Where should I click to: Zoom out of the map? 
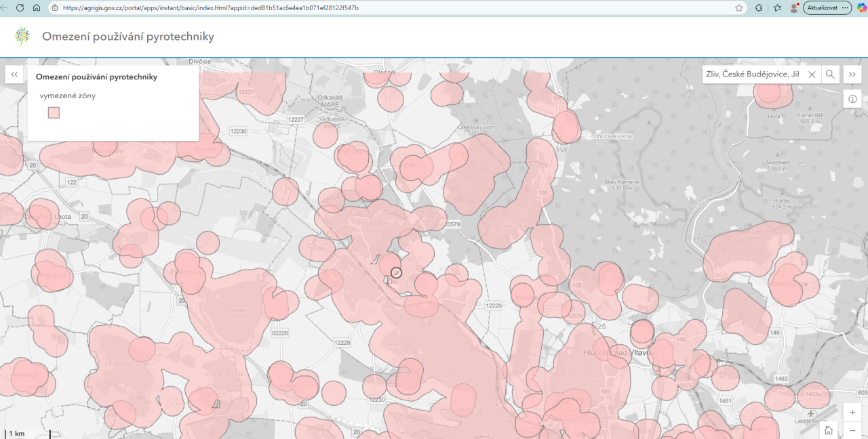[x=852, y=430]
